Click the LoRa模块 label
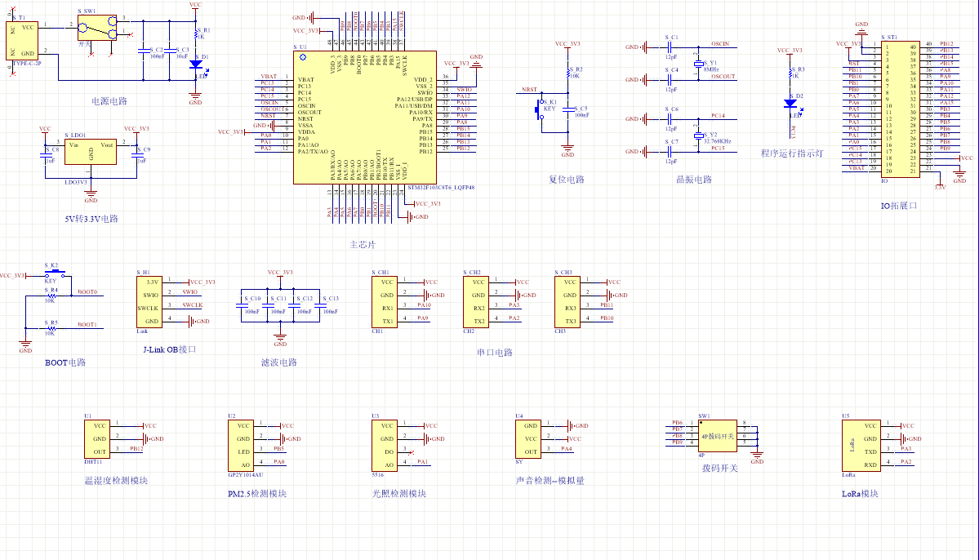The height and width of the screenshot is (560, 979). (x=860, y=494)
